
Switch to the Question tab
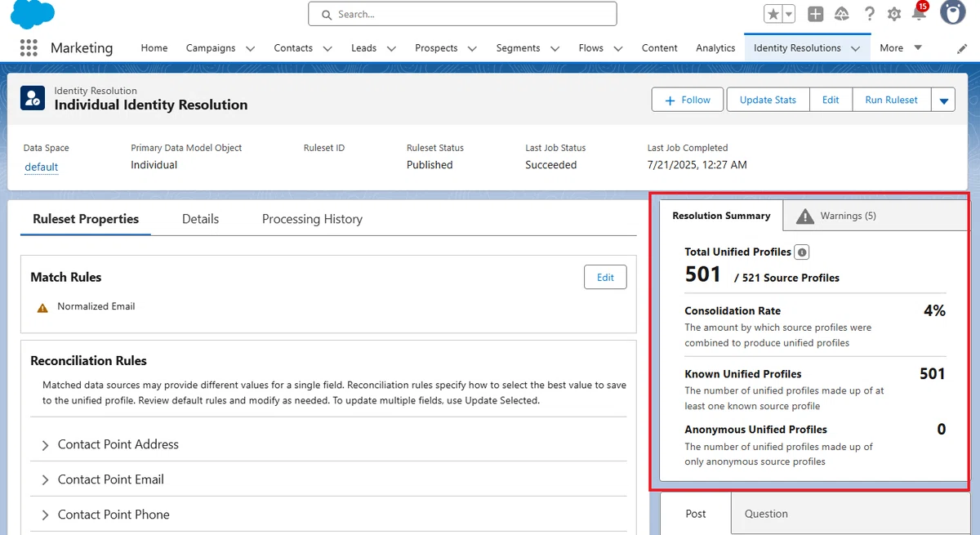[766, 514]
